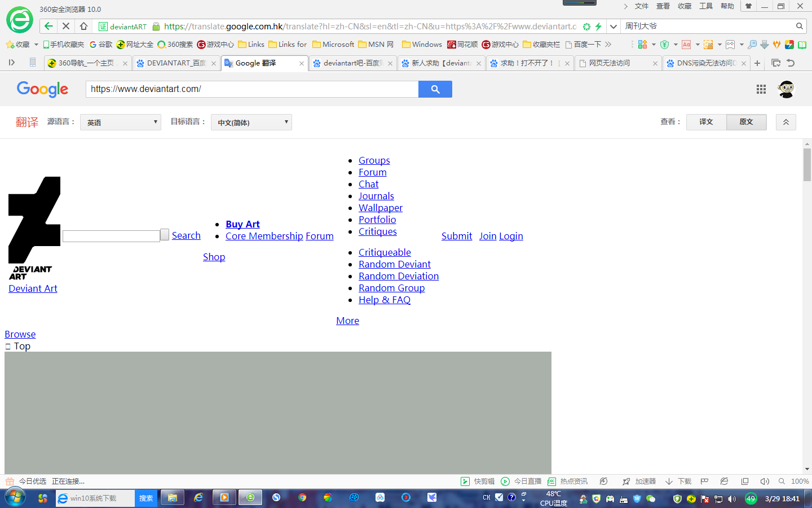The height and width of the screenshot is (508, 812).
Task: Switch view to 原文 original
Action: point(746,122)
